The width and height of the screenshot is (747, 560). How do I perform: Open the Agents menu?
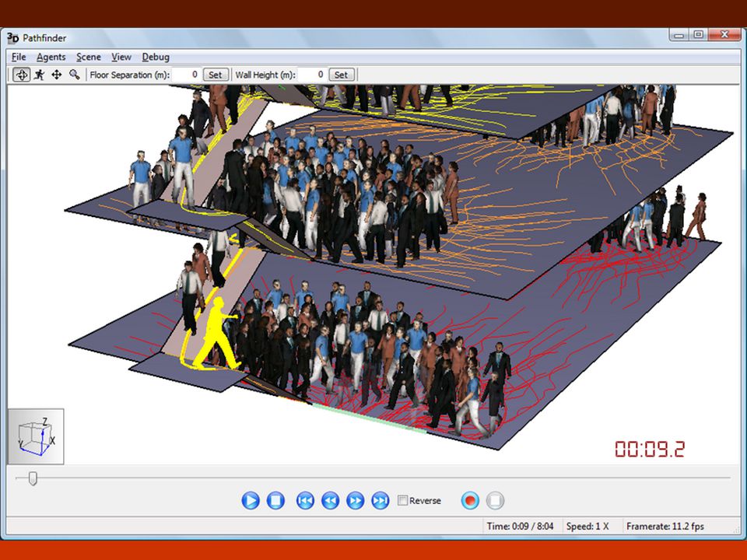(x=51, y=57)
